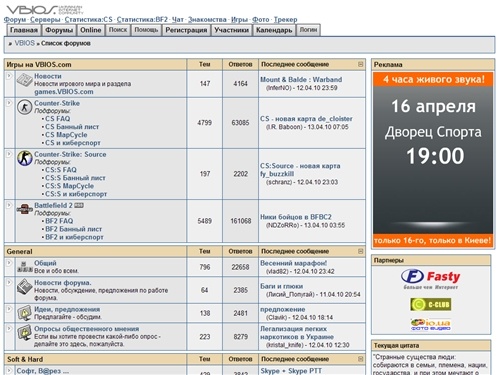Open the io.ua partner logo

click(430, 324)
